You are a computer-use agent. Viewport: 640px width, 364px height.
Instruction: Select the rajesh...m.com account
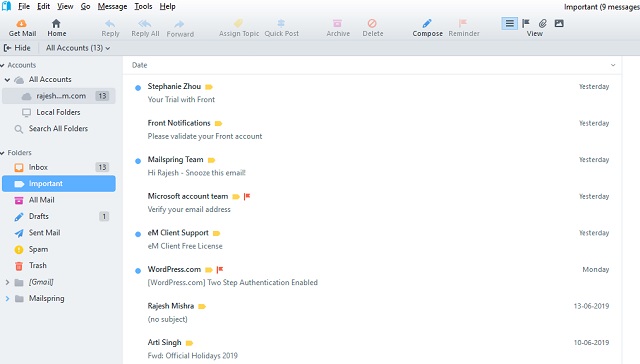[x=59, y=96]
